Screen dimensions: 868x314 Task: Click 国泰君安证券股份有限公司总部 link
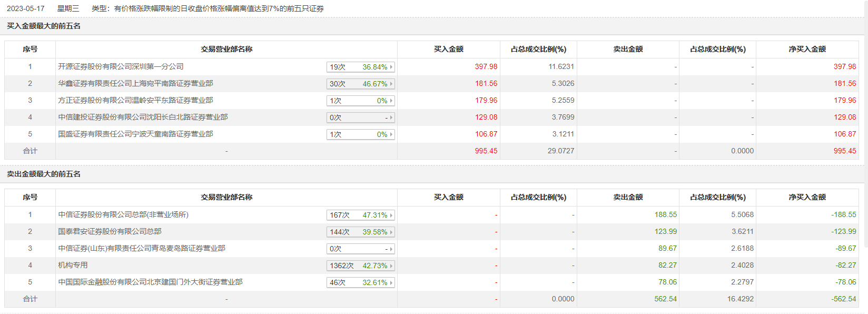coord(110,231)
